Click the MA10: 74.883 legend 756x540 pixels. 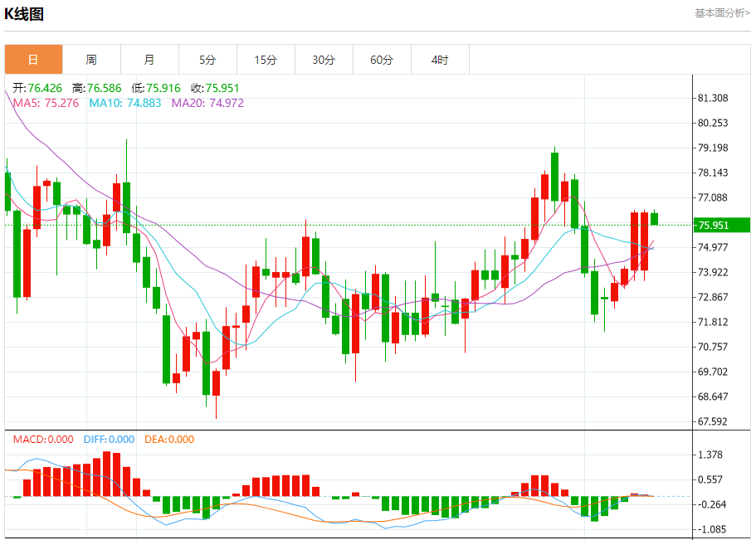pyautogui.click(x=124, y=103)
